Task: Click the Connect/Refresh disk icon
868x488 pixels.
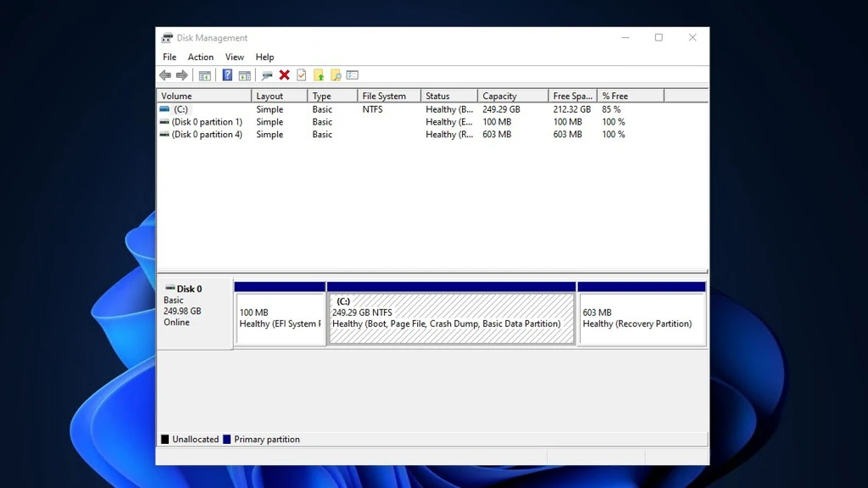Action: pos(267,75)
